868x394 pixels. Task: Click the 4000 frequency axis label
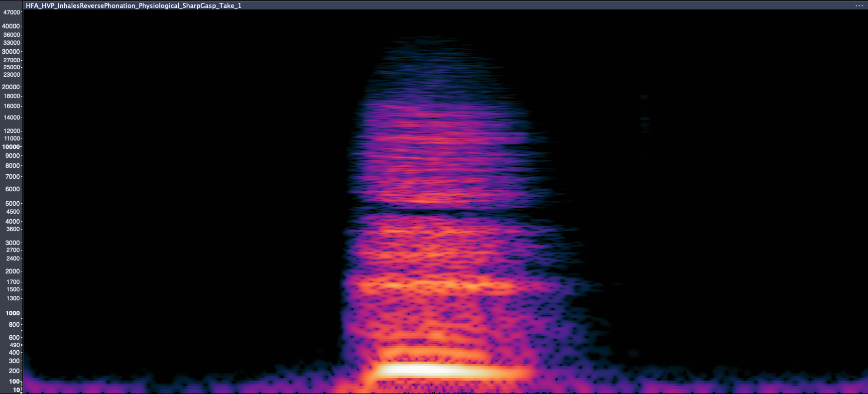(x=13, y=222)
